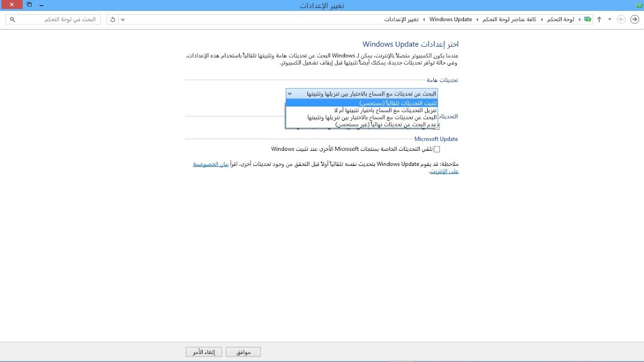
Task: Click the back navigation arrow button
Action: [635, 19]
